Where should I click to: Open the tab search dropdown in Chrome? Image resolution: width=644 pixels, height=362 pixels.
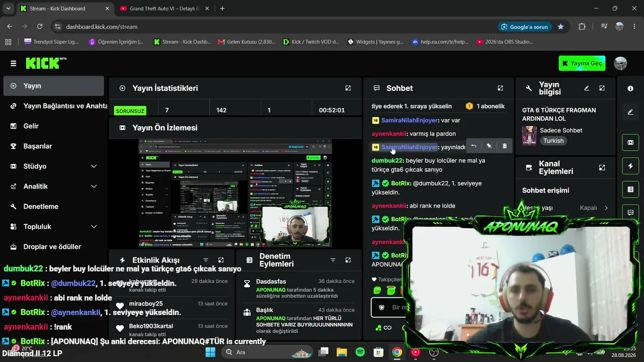(8, 9)
